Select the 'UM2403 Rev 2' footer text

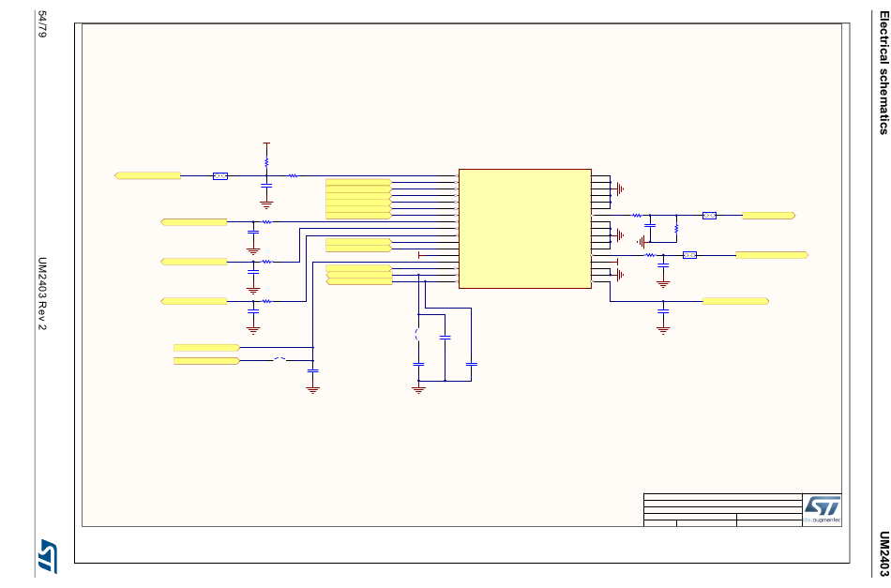[x=42, y=294]
